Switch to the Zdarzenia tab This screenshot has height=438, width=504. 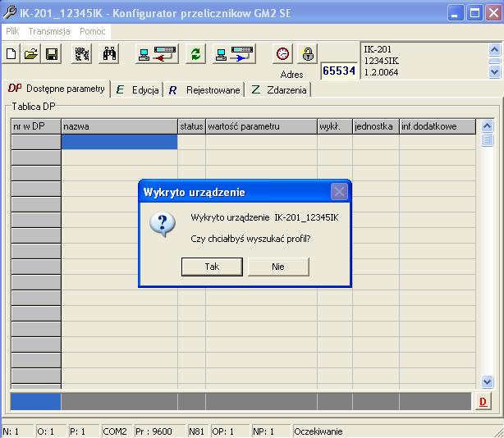coord(278,90)
